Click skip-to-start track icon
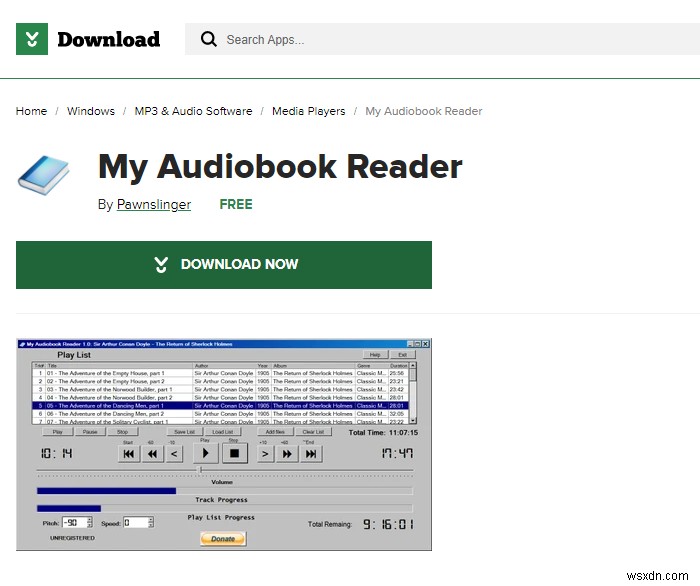The height and width of the screenshot is (586, 700). pos(129,454)
